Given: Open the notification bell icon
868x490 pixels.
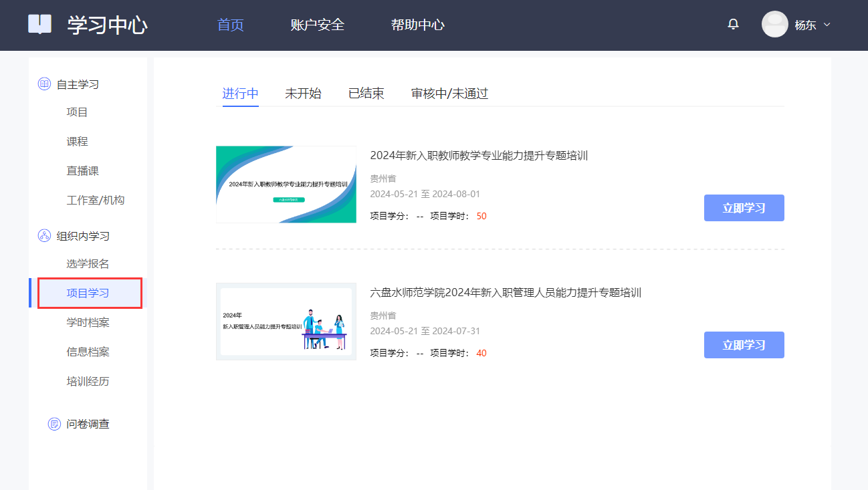Looking at the screenshot, I should [x=734, y=25].
